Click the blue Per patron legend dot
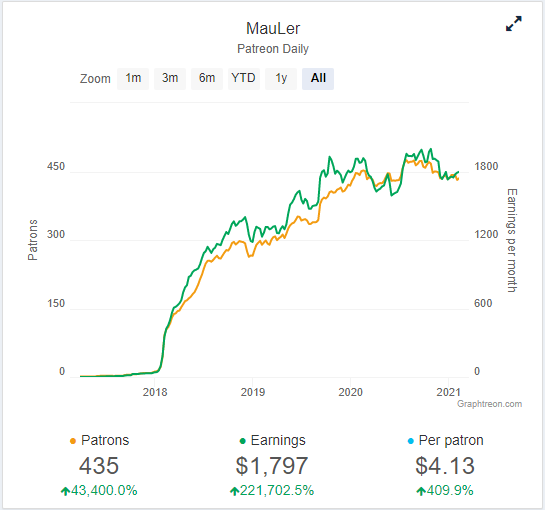The width and height of the screenshot is (545, 510). (410, 441)
